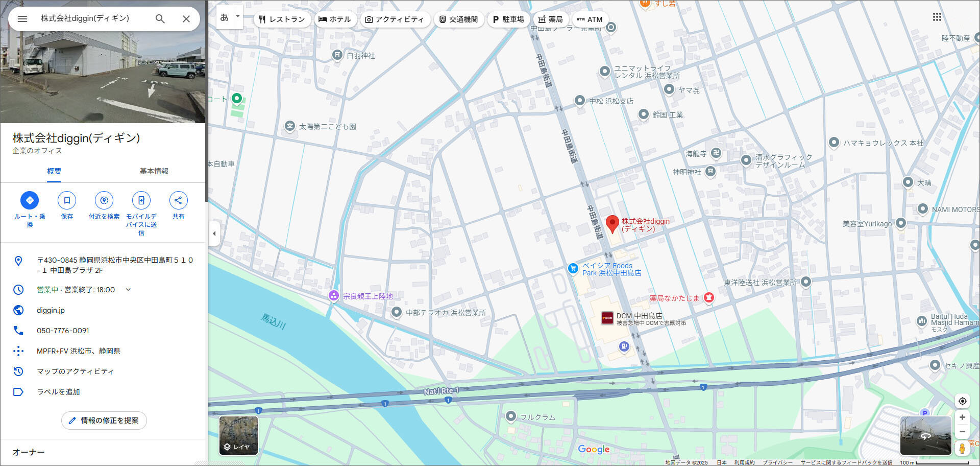Click the 美容室Yurikago marker
This screenshot has width=980, height=466.
(x=901, y=223)
